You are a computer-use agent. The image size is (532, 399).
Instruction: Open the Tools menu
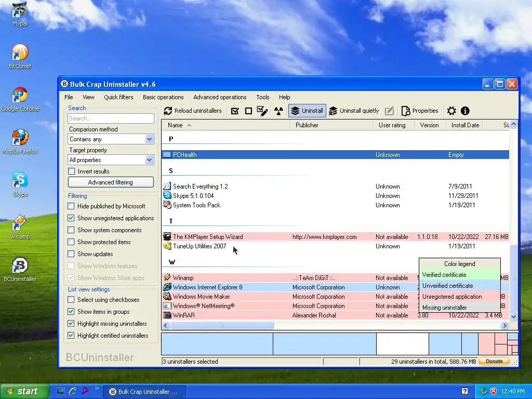[x=262, y=97]
